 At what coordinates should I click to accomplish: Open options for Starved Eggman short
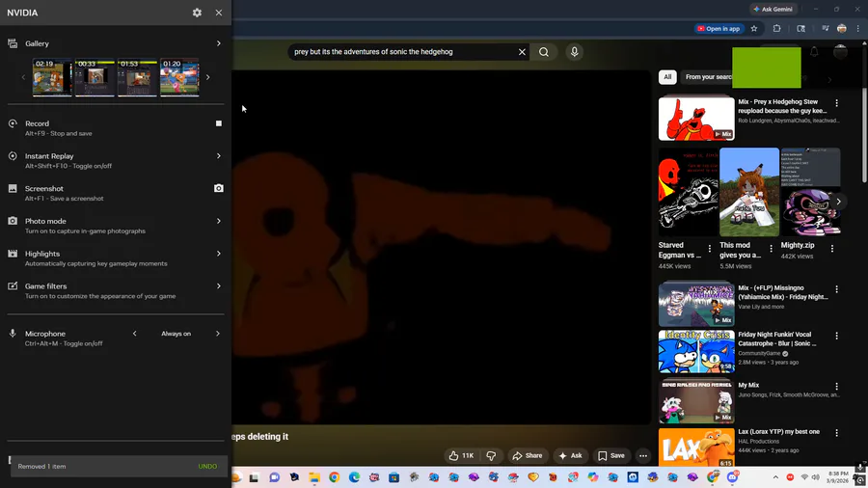[710, 249]
